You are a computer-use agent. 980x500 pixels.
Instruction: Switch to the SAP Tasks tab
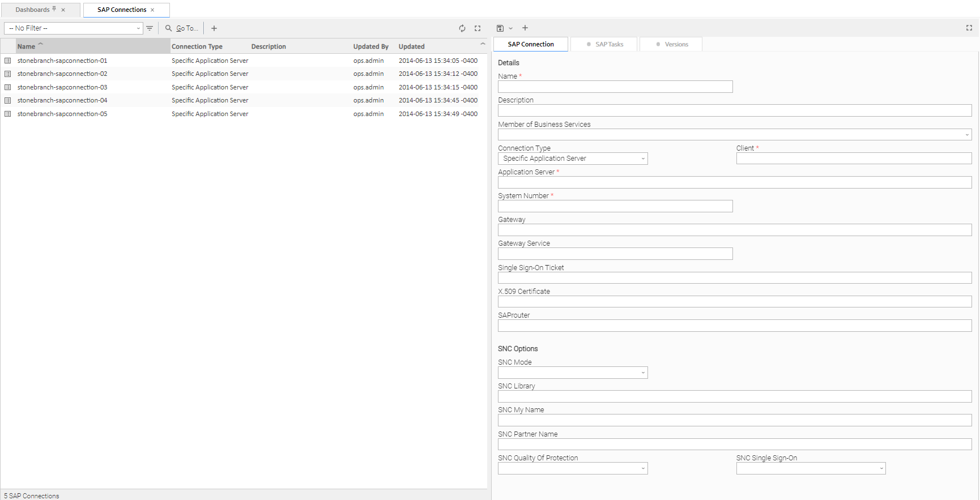click(604, 44)
